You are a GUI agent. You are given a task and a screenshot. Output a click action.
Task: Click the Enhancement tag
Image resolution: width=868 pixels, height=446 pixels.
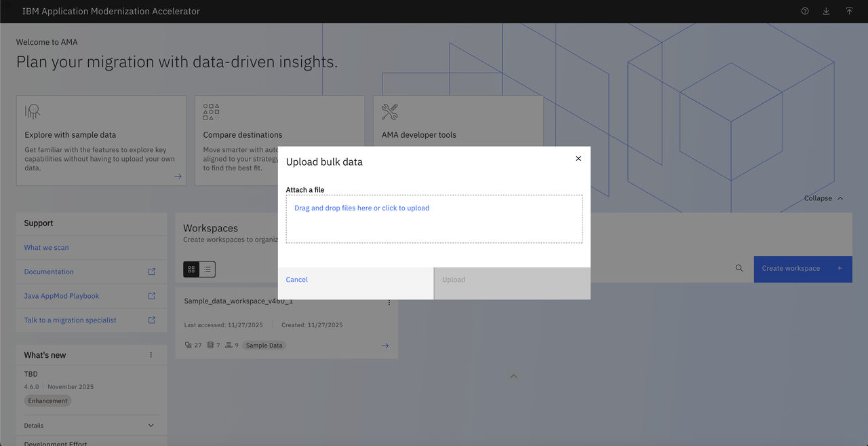tap(47, 401)
